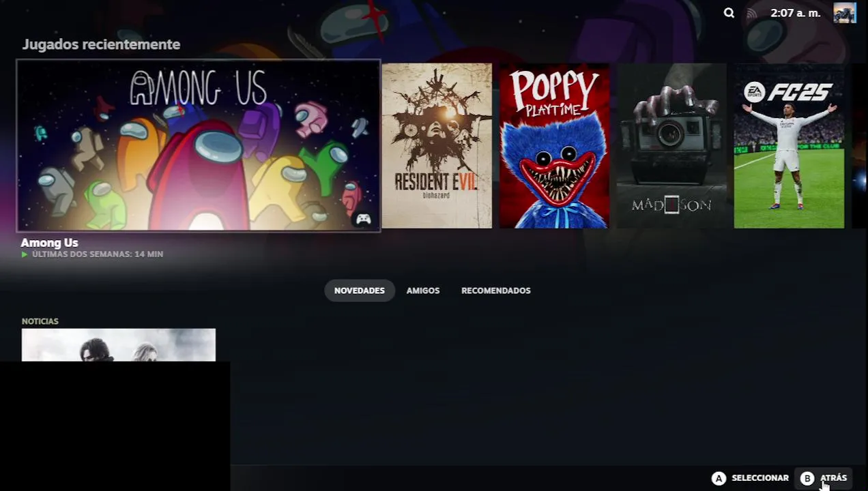The height and width of the screenshot is (491, 868).
Task: Click the Noticias section label
Action: 40,321
